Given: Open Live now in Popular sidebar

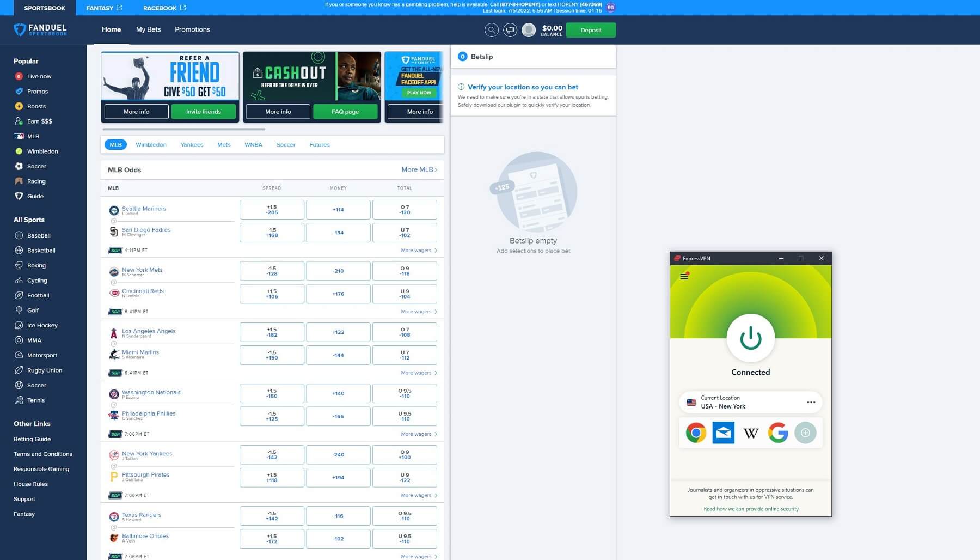Looking at the screenshot, I should click(33, 76).
